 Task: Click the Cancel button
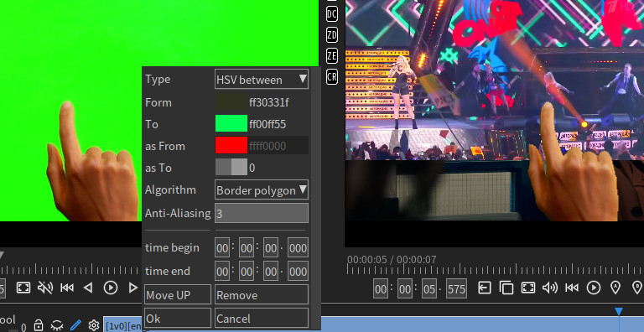(x=262, y=319)
